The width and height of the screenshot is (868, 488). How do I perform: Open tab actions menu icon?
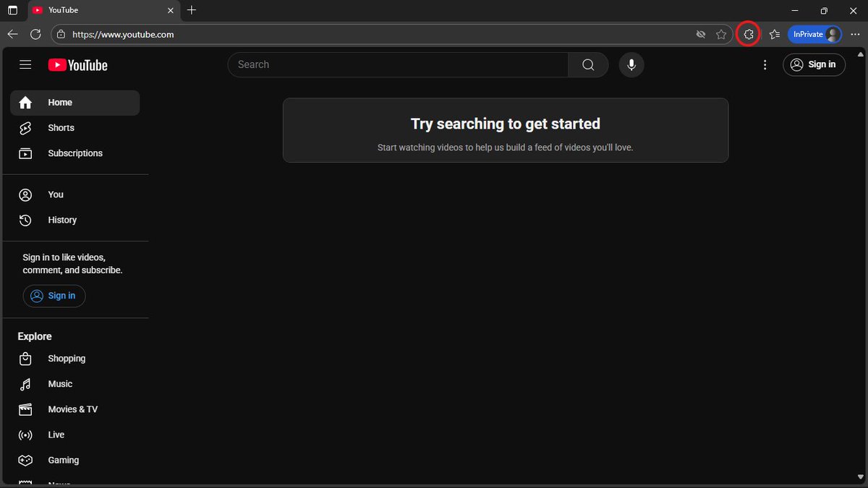tap(12, 11)
